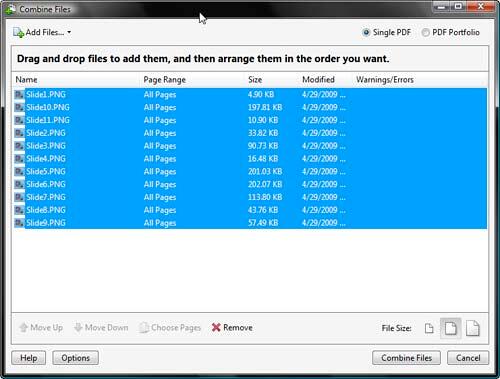
Task: Click the Choose Pages icon
Action: pyautogui.click(x=144, y=328)
